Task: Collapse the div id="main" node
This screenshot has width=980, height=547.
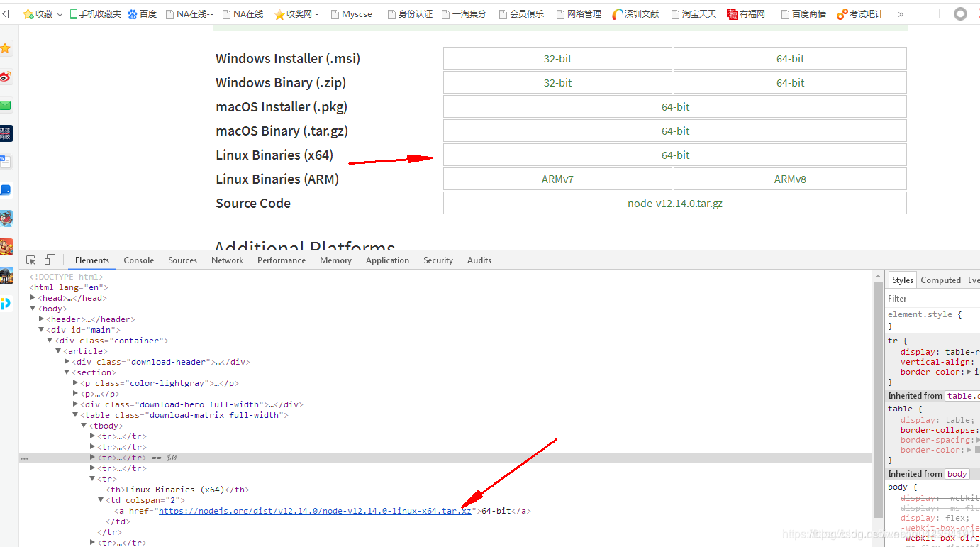Action: pyautogui.click(x=42, y=330)
